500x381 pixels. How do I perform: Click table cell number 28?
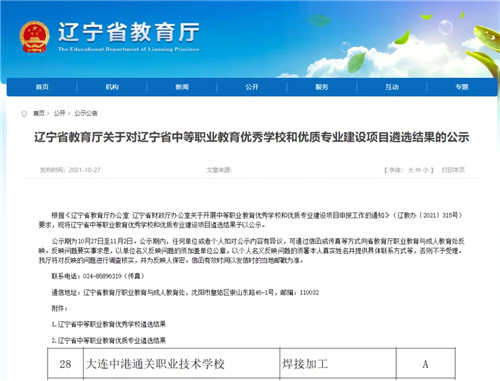pyautogui.click(x=65, y=364)
